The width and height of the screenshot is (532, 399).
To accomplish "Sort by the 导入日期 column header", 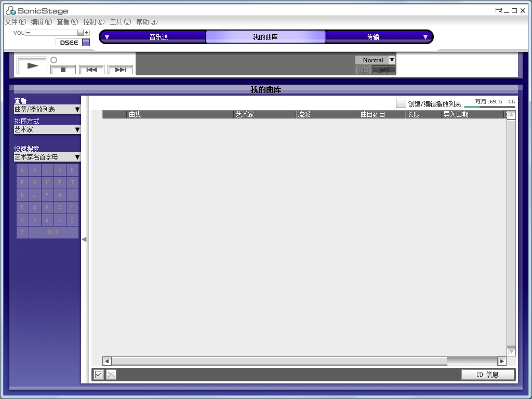I will 473,114.
